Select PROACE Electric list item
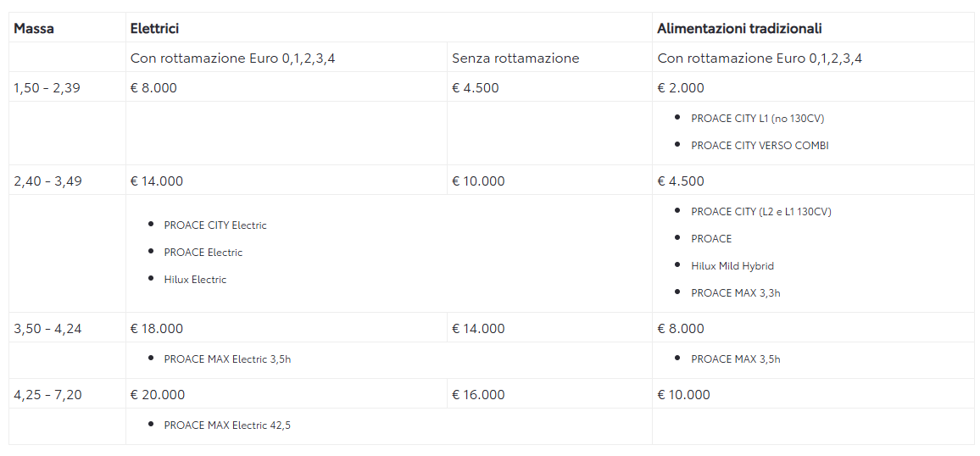Viewport: 980px width, 456px height. tap(203, 253)
